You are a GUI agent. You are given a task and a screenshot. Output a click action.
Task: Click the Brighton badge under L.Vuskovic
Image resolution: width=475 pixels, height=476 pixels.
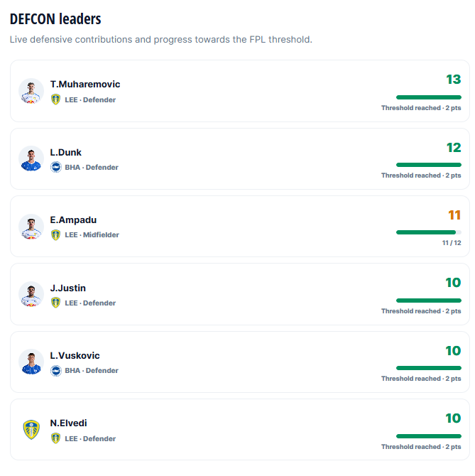coord(56,371)
